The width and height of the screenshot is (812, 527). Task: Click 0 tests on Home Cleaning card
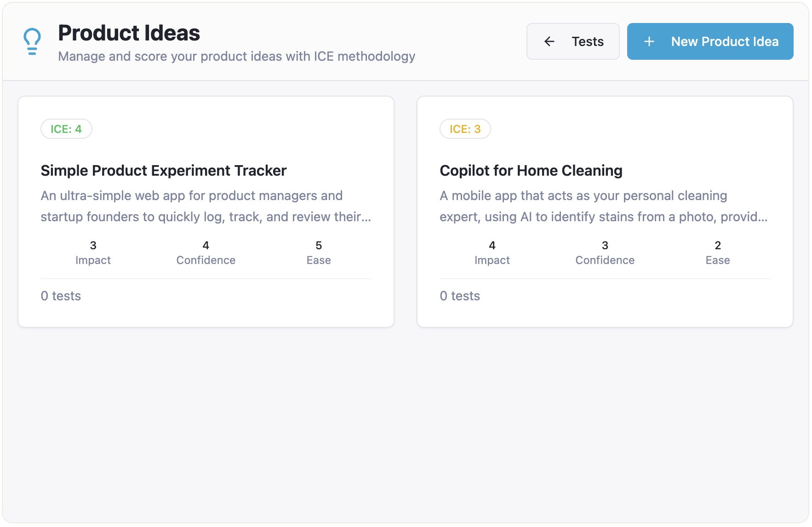coord(460,296)
